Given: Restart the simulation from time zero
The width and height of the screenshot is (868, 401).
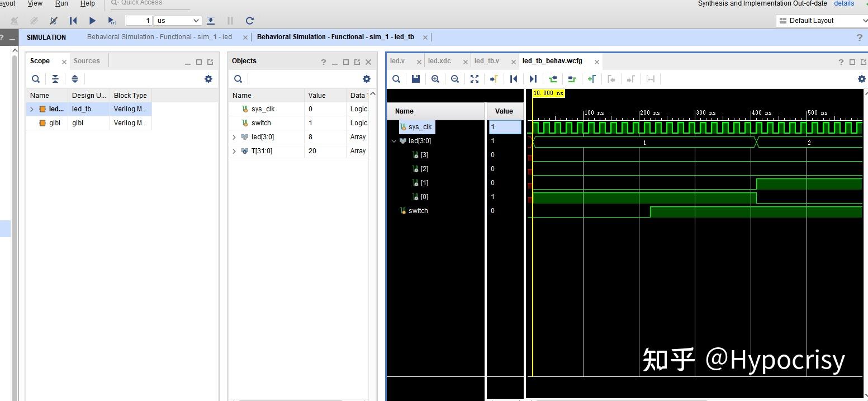Looking at the screenshot, I should tap(73, 21).
